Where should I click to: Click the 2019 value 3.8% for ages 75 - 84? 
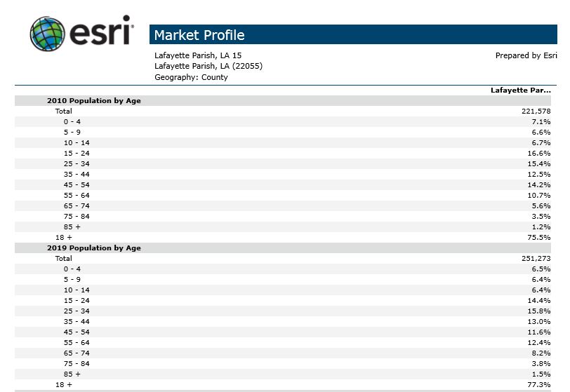click(x=541, y=364)
